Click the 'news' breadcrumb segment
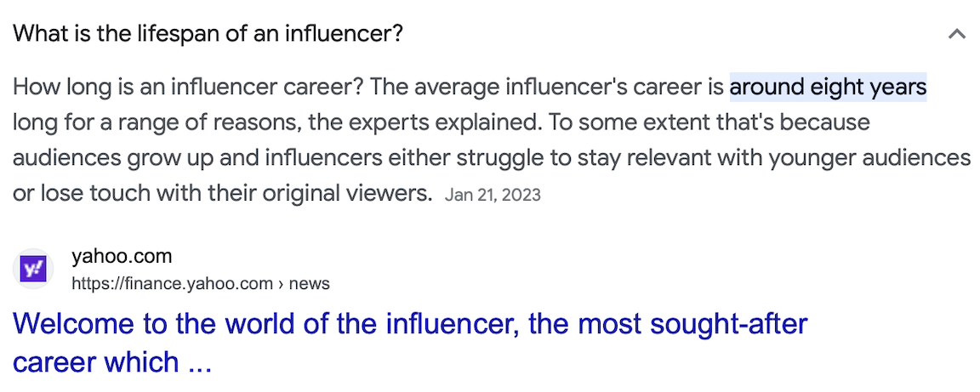The image size is (980, 392). 310,283
